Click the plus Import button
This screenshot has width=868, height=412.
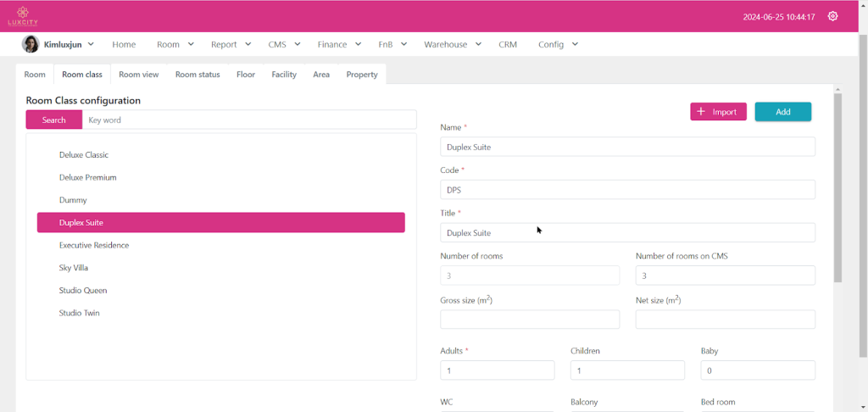[x=718, y=112]
